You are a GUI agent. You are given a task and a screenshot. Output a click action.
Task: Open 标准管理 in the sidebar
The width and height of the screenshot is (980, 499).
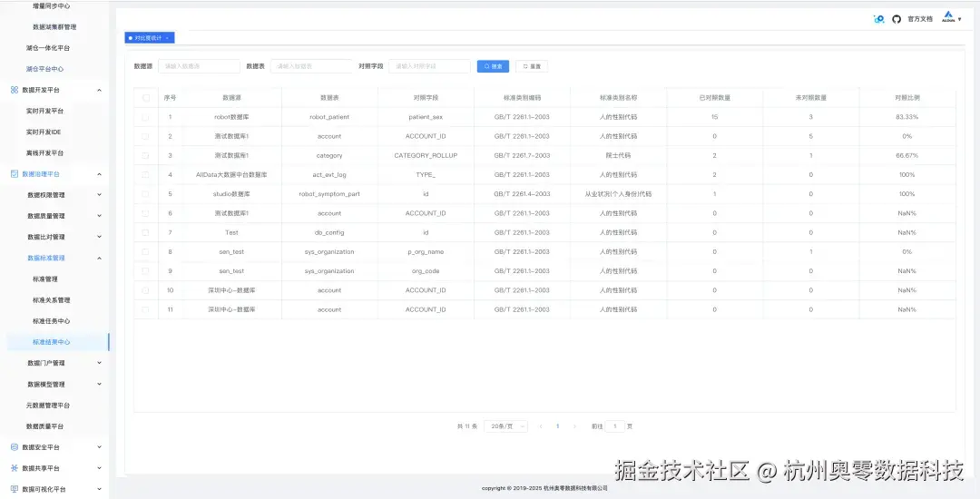click(45, 279)
